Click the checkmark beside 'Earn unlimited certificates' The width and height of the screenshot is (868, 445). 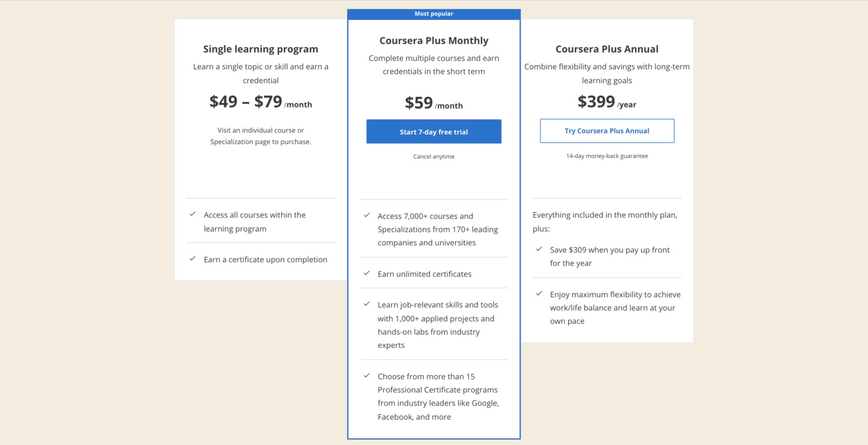(366, 273)
